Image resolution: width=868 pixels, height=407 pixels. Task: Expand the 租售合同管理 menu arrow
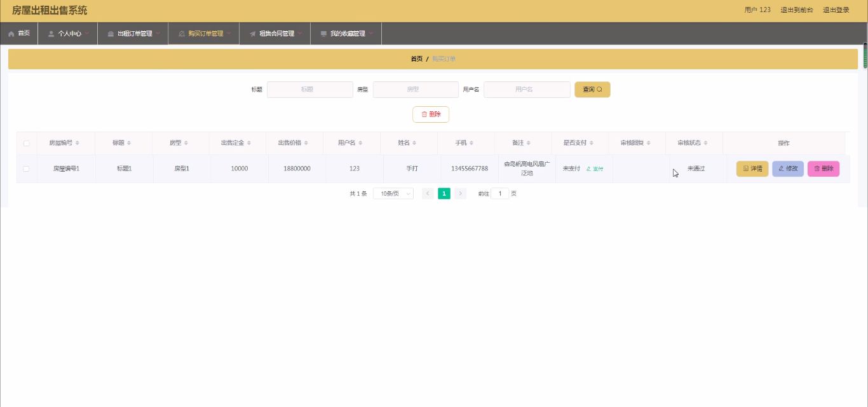300,34
